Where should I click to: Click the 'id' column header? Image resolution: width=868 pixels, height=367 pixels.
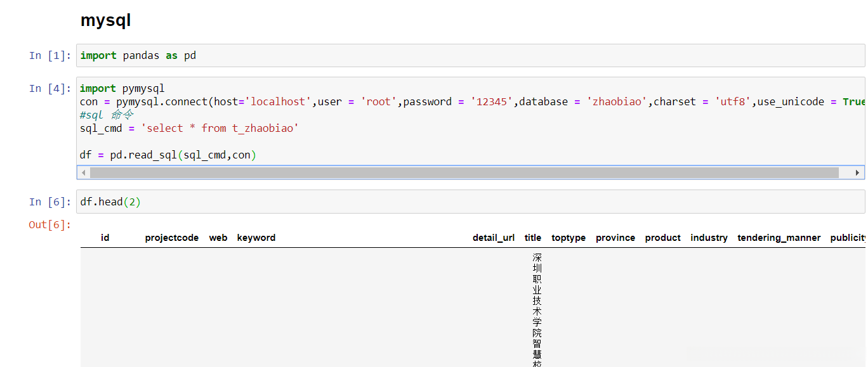point(105,238)
